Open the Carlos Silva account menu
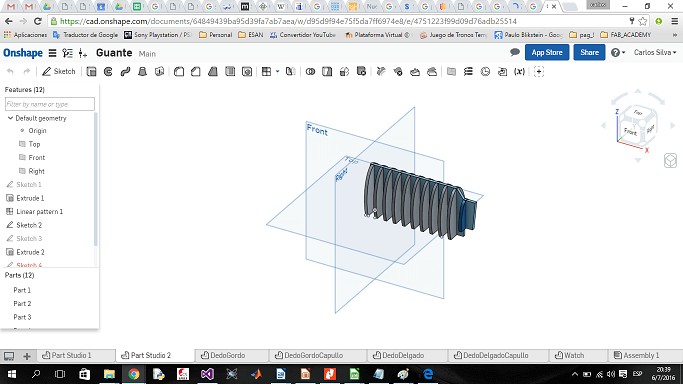 pos(655,52)
